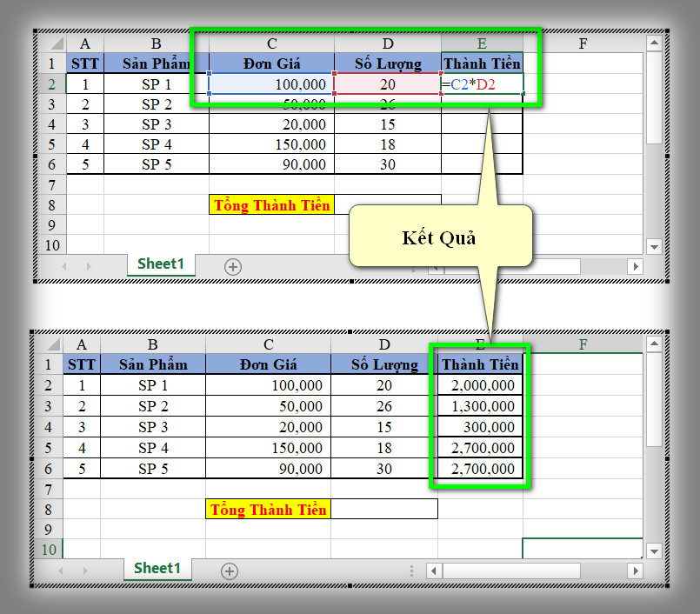Image resolution: width=700 pixels, height=614 pixels.
Task: Click the horizontal scroll right arrow in the top workbook
Action: pos(636,266)
